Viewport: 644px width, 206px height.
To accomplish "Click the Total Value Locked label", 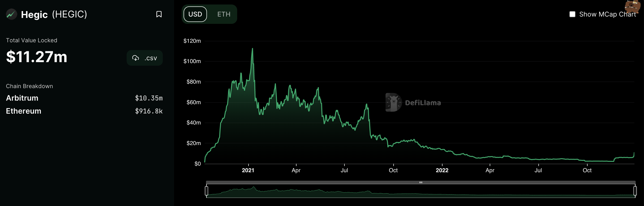I will 31,40.
